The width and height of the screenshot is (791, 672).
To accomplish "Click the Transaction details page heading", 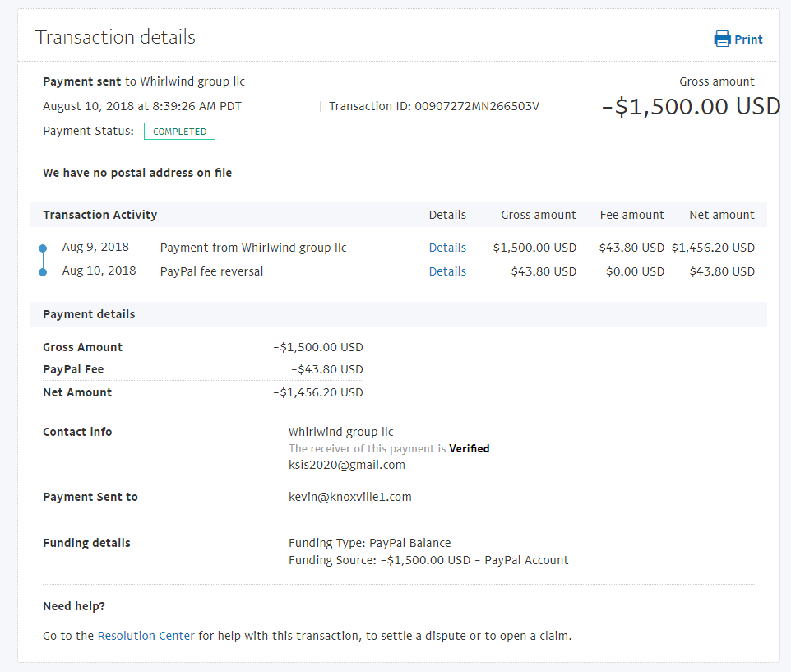I will [x=115, y=37].
